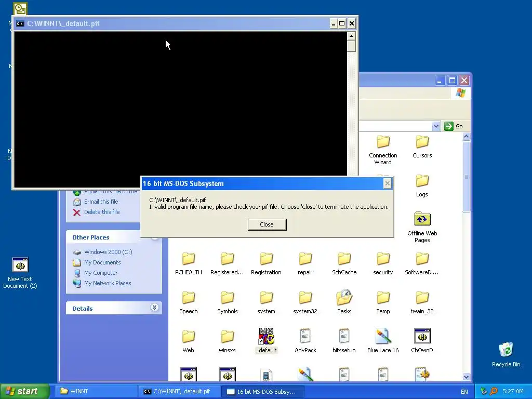Click the magnifier tray icon
The image size is (532, 399).
pos(494,391)
